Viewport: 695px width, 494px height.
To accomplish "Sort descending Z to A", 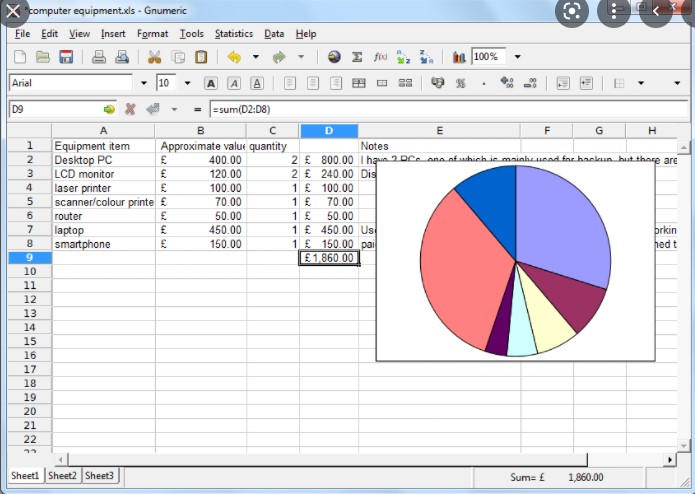I will coord(426,57).
